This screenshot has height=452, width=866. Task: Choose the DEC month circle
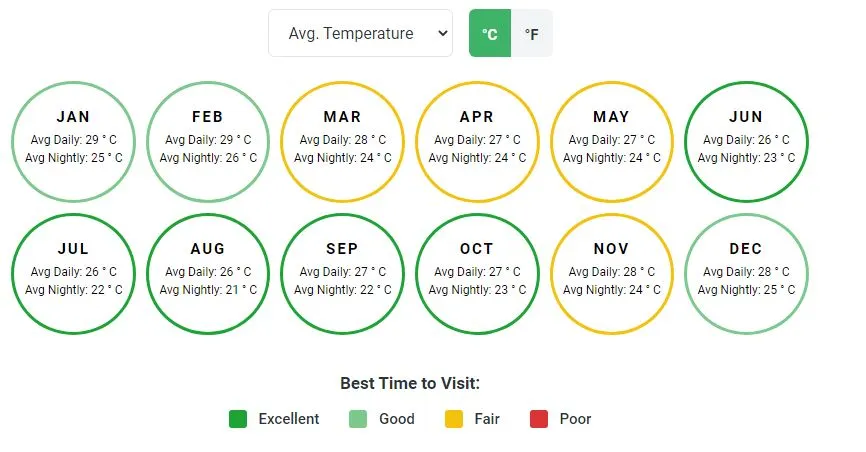pos(746,274)
